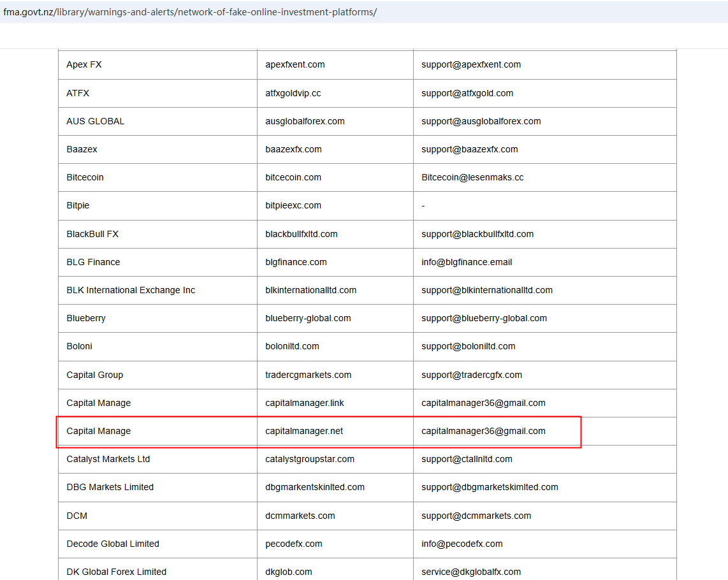Select the 'ATFX' name cell
This screenshot has width=728, height=580.
[158, 93]
